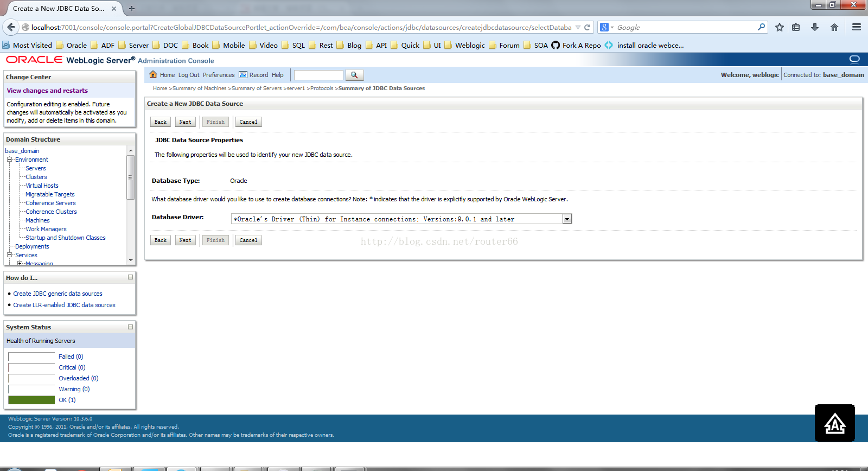This screenshot has height=471, width=868.
Task: Bookmark this page with the star icon
Action: click(x=780, y=27)
